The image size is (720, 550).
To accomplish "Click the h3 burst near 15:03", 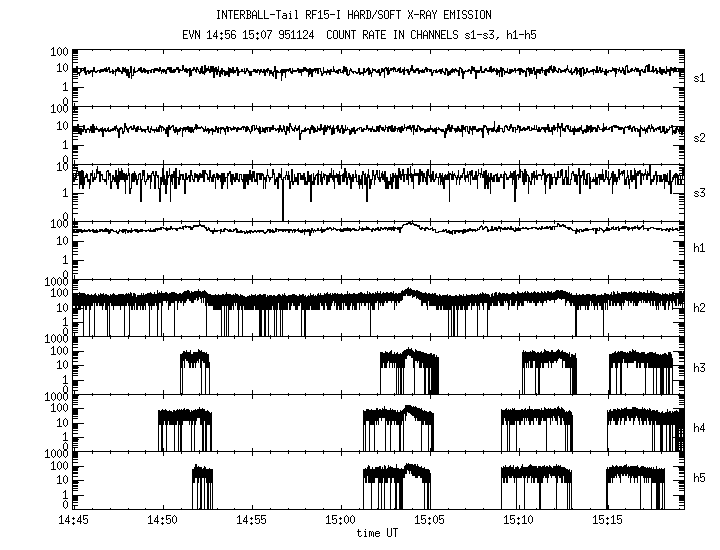I will coord(409,371).
